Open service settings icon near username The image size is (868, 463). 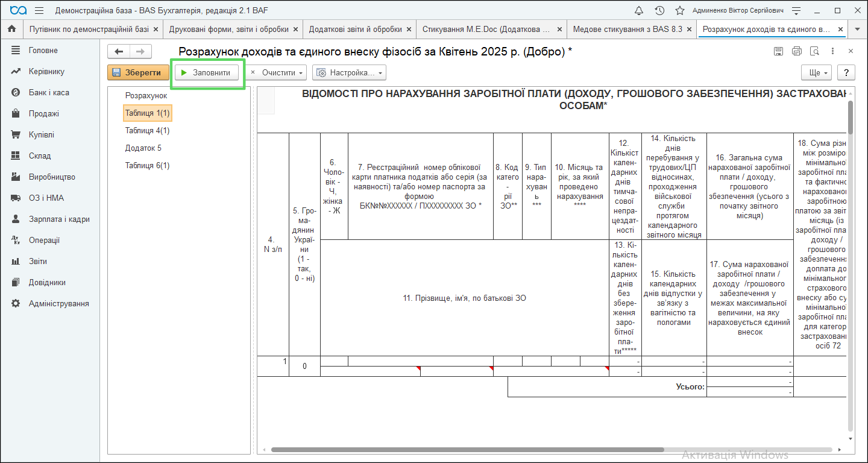(x=797, y=11)
